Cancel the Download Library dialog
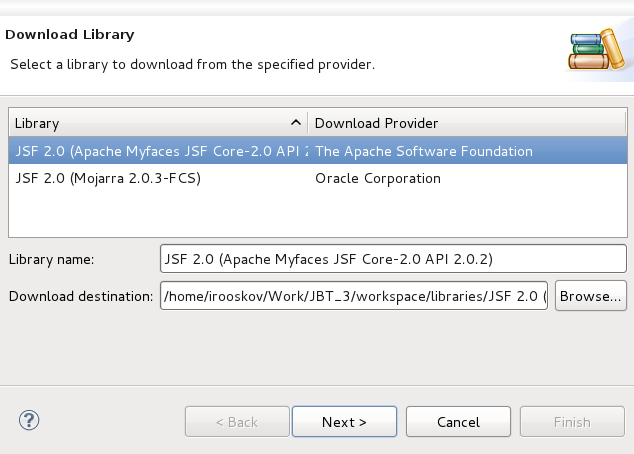 459,422
